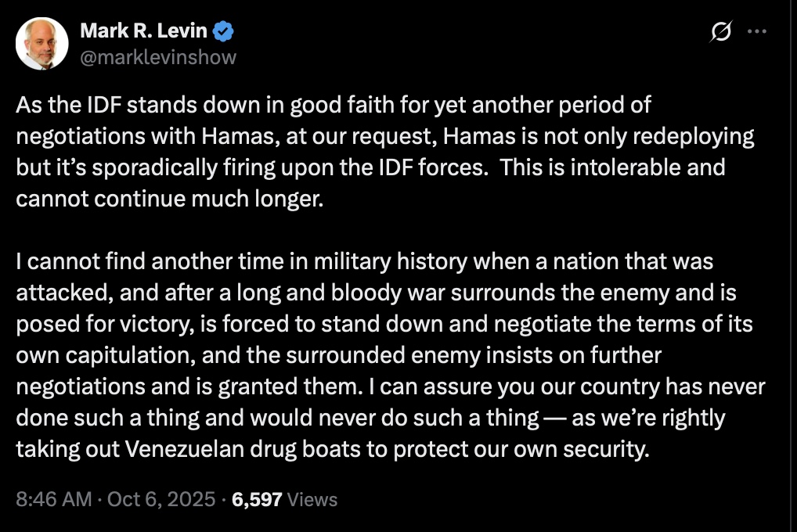
Task: Click the words 'cannot continue much longer'
Action: pos(168,199)
